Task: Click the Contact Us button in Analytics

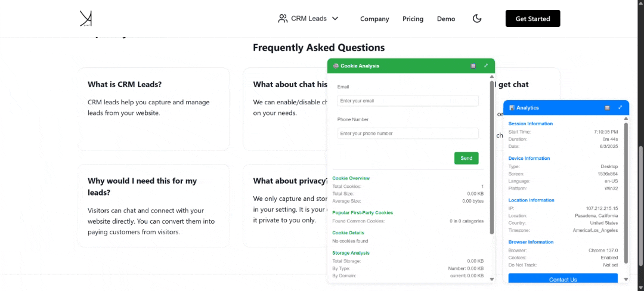Action: tap(562, 279)
